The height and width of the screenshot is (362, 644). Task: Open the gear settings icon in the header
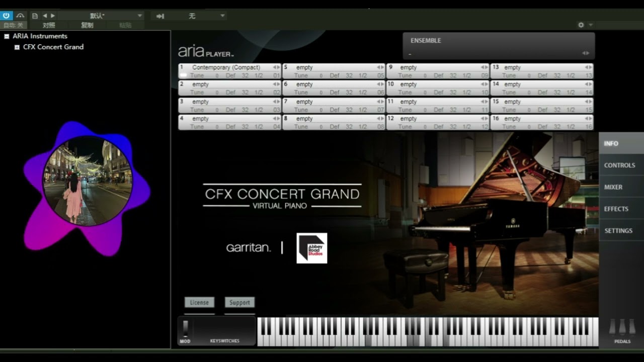pyautogui.click(x=581, y=25)
